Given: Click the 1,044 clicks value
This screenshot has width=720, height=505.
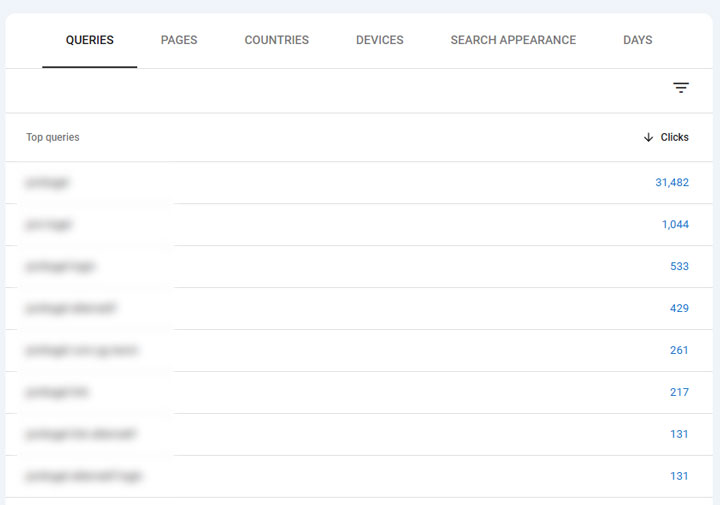Looking at the screenshot, I should click(675, 224).
